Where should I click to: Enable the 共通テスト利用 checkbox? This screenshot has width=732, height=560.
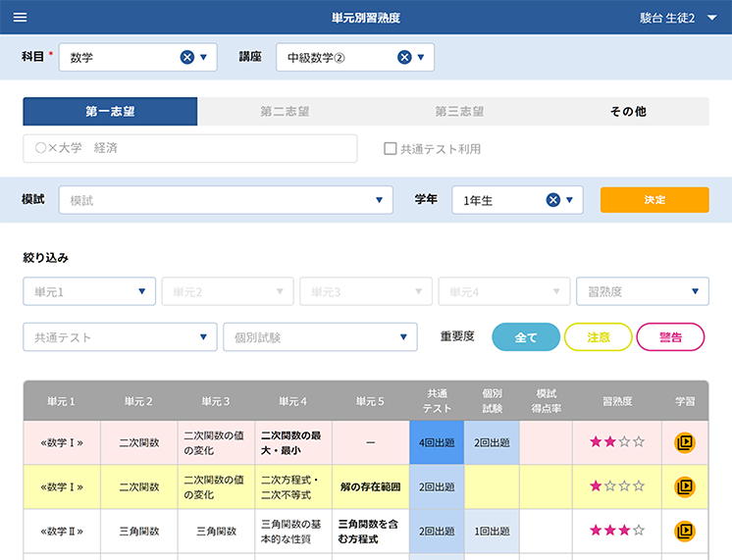(x=390, y=148)
